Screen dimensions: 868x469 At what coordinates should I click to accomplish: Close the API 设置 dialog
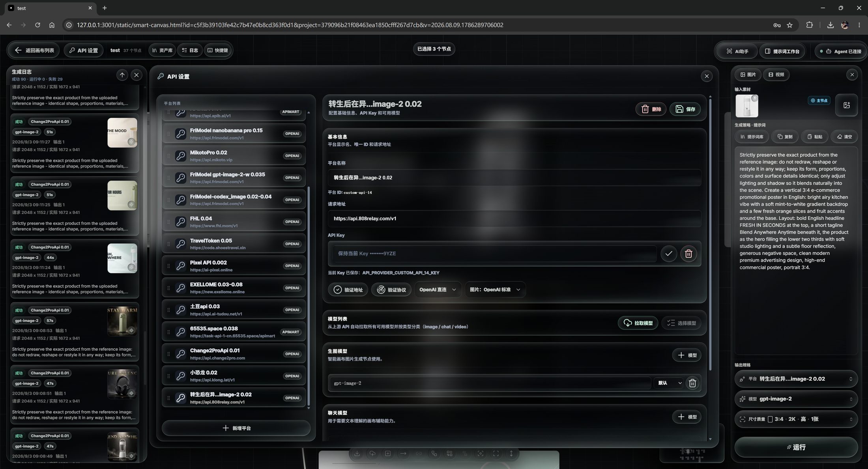pos(707,77)
